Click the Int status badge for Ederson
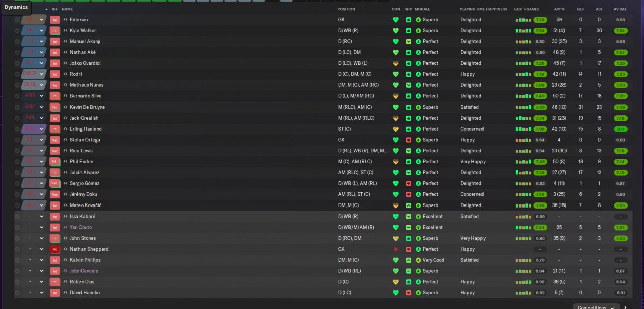 (x=55, y=20)
